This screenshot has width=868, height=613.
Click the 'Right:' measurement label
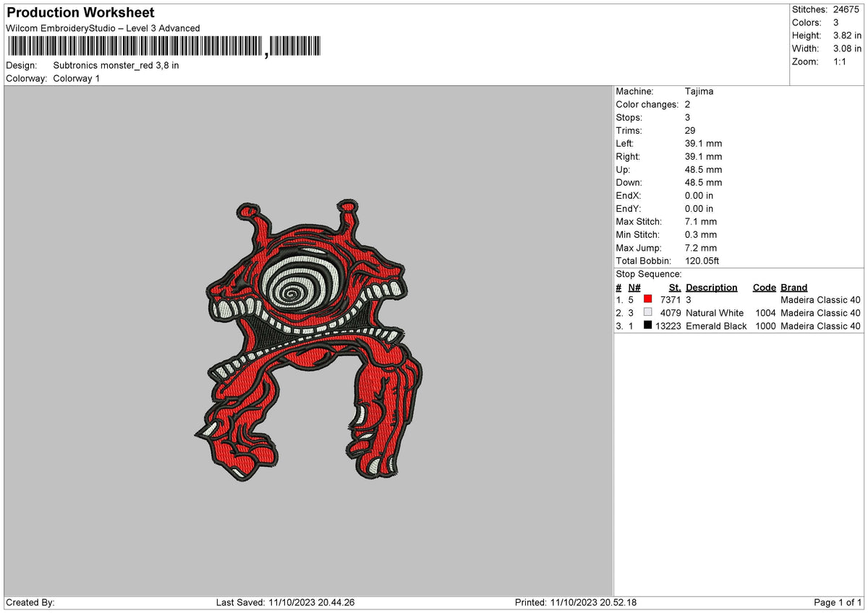628,156
